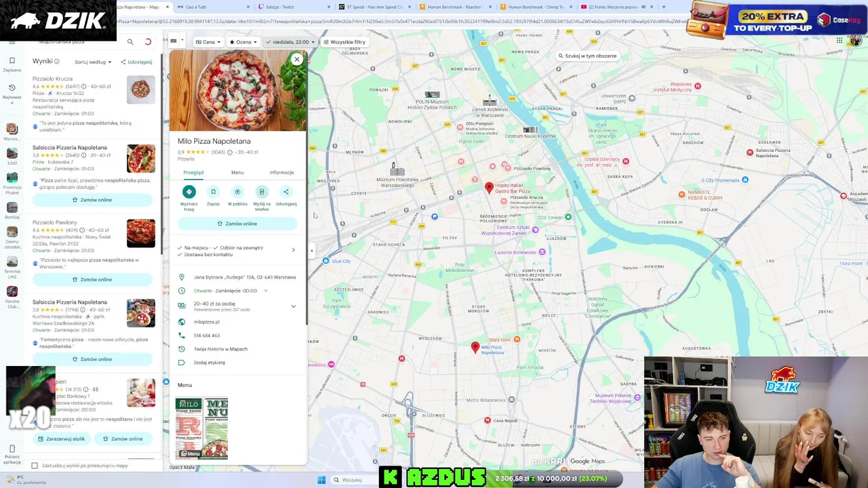Expand the 20–40 zł za osobę price details

click(293, 306)
